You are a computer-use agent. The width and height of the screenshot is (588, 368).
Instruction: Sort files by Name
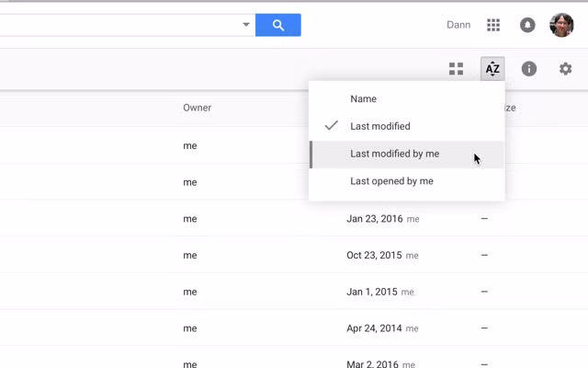[364, 98]
